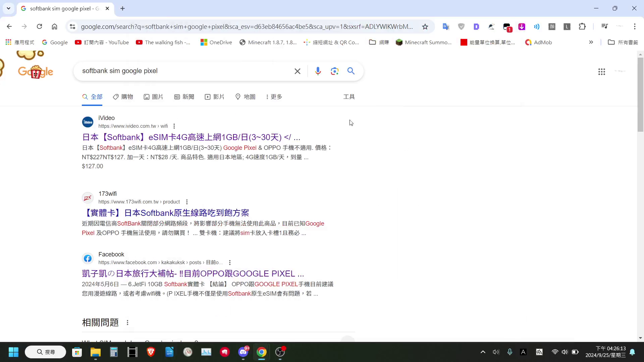
Task: Click the iVideo search result link
Action: click(191, 137)
